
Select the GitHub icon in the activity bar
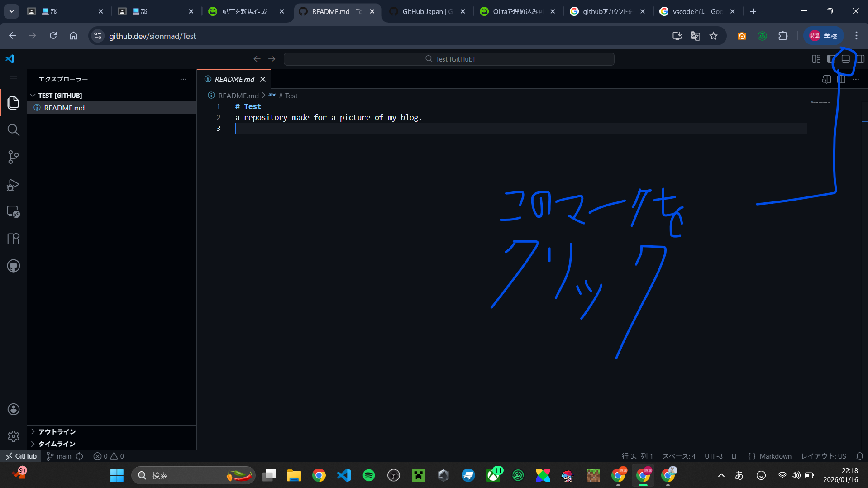point(13,266)
